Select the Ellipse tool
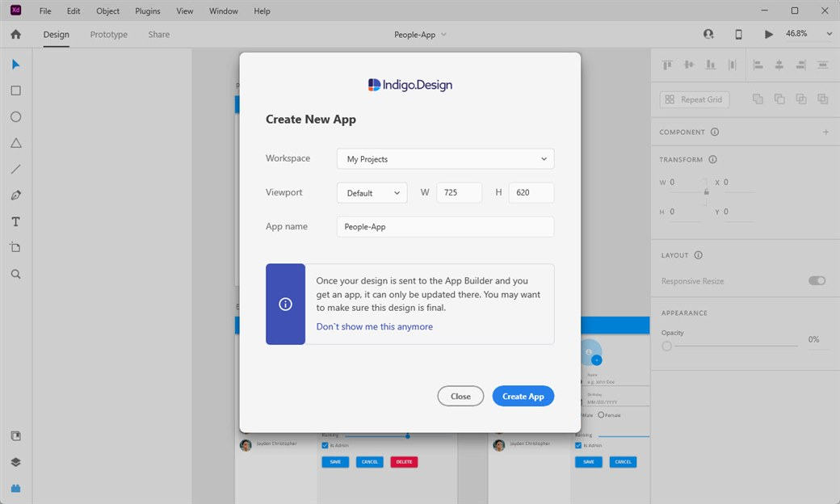The width and height of the screenshot is (840, 504). tap(16, 117)
